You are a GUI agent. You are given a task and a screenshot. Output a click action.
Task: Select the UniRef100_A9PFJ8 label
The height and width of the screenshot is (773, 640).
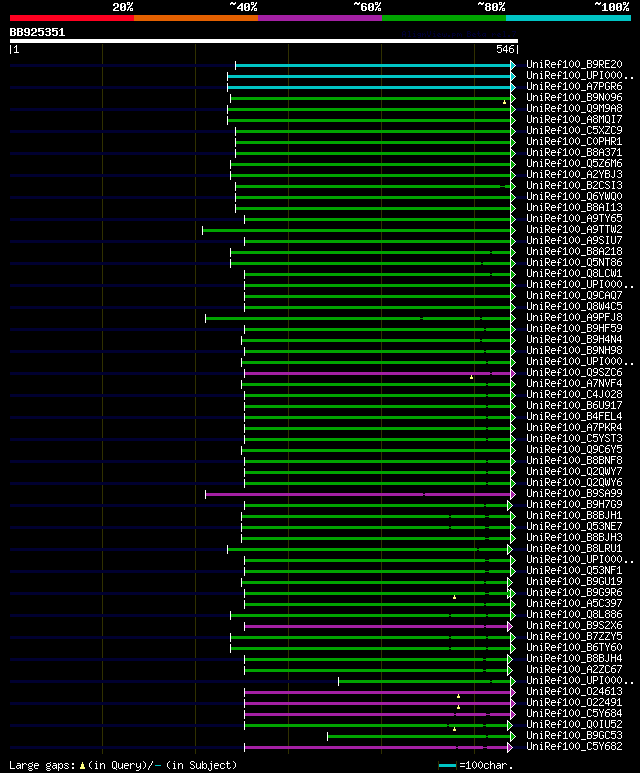[574, 317]
